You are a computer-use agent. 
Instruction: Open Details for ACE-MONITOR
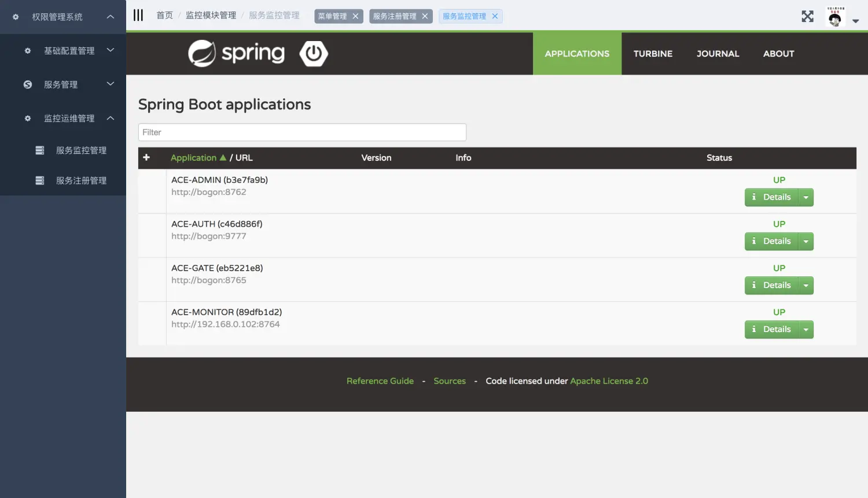[x=771, y=329]
